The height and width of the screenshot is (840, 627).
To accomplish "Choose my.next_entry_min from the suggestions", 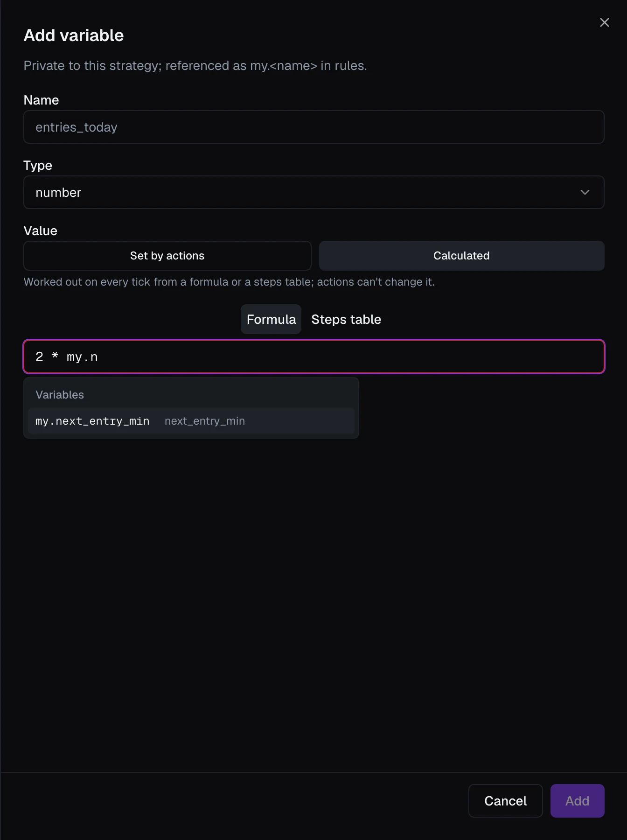I will coord(191,421).
